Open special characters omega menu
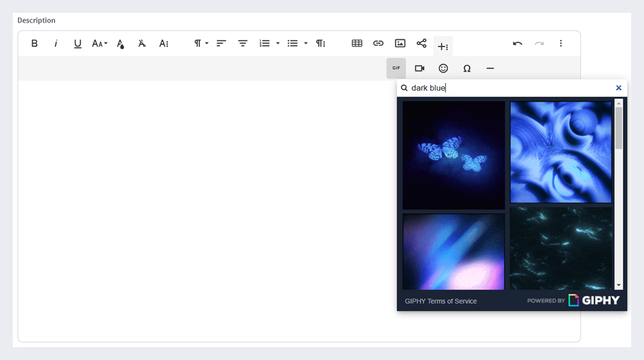Screen dimensions: 644x360 467,68
